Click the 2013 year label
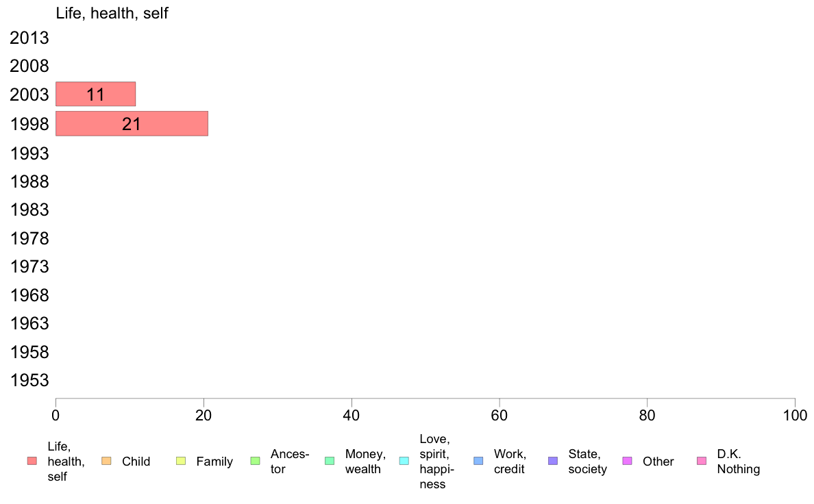This screenshot has width=814, height=504. pyautogui.click(x=29, y=38)
